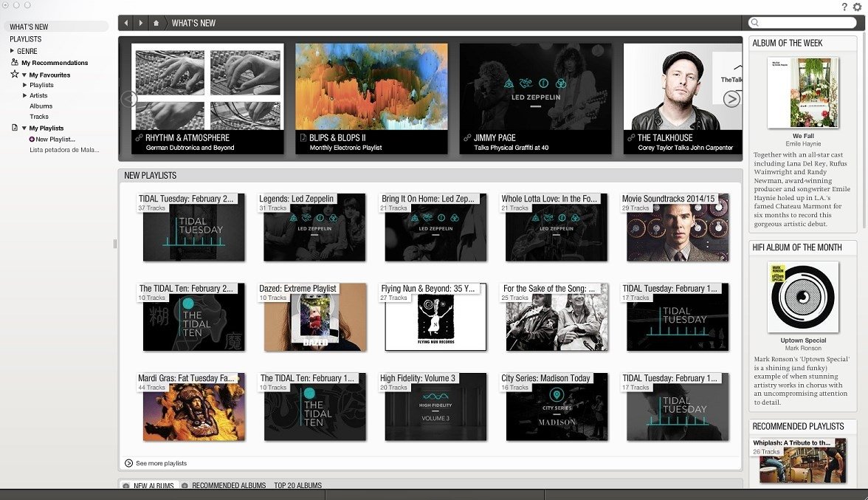Open We Fall album title
This screenshot has width=868, height=500.
coord(803,136)
